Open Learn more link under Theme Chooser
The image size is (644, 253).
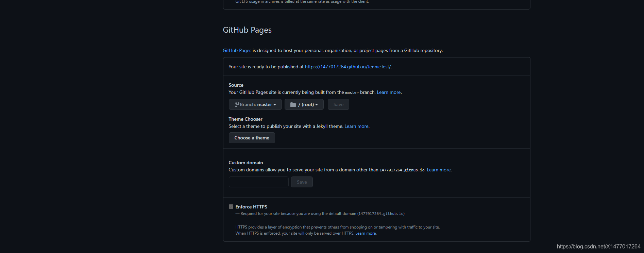click(x=356, y=126)
